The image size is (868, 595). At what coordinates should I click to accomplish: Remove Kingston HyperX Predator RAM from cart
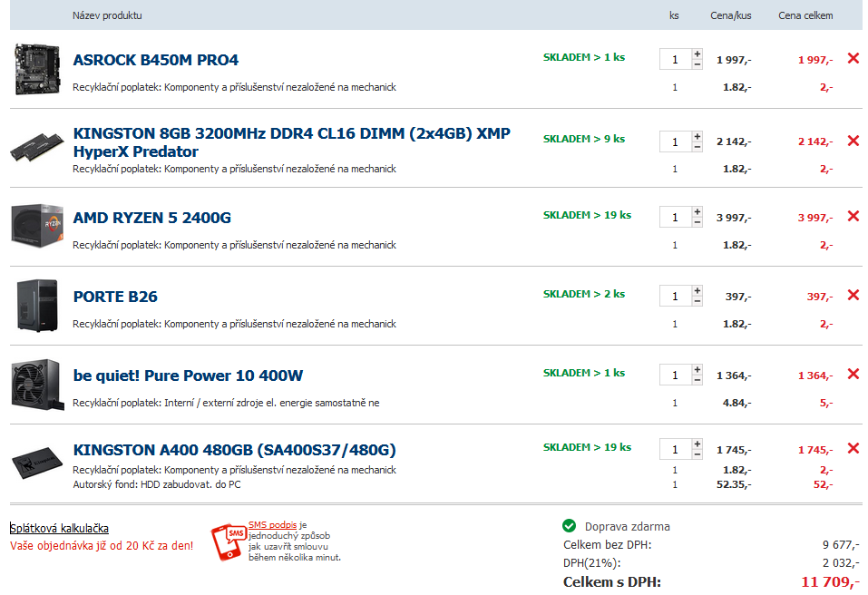click(x=853, y=141)
